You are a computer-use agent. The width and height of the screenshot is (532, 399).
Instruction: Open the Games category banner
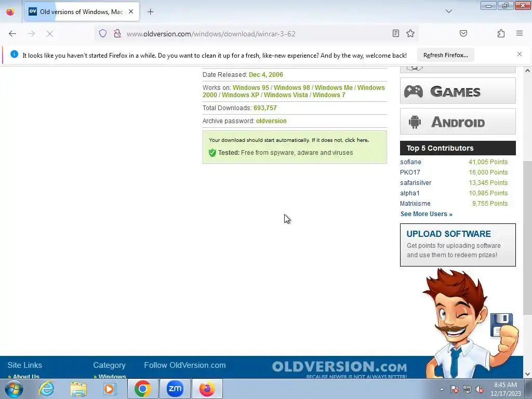point(458,91)
